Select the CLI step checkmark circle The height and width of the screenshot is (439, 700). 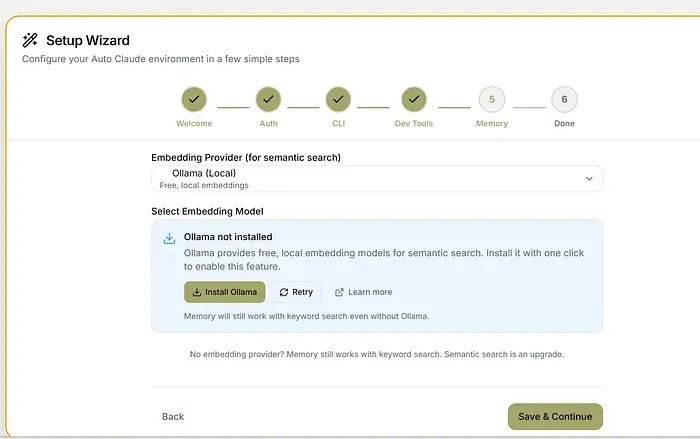pos(338,100)
